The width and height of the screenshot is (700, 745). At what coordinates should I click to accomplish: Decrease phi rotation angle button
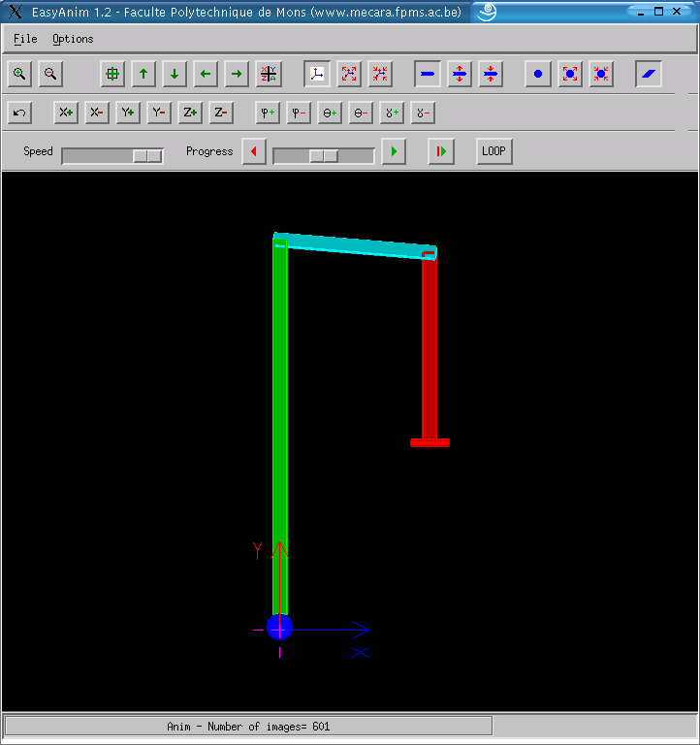[x=299, y=113]
